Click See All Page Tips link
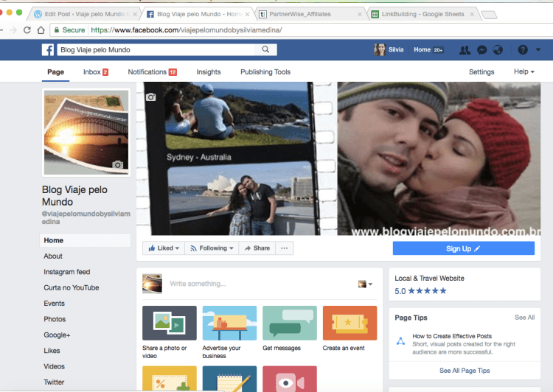 [x=465, y=371]
